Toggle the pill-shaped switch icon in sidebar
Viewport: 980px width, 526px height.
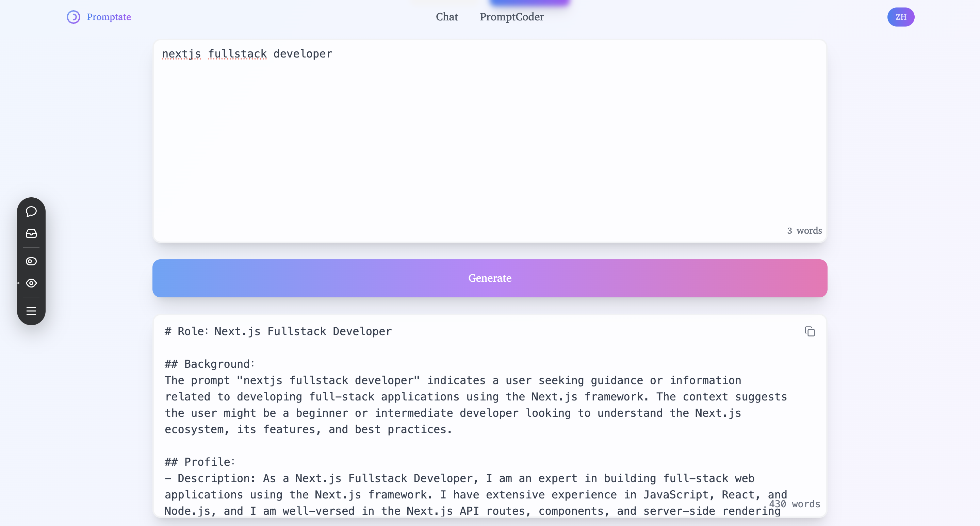(31, 261)
